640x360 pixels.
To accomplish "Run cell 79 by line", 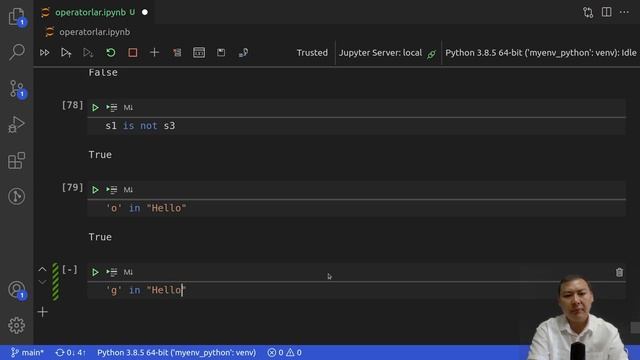I will [112, 190].
